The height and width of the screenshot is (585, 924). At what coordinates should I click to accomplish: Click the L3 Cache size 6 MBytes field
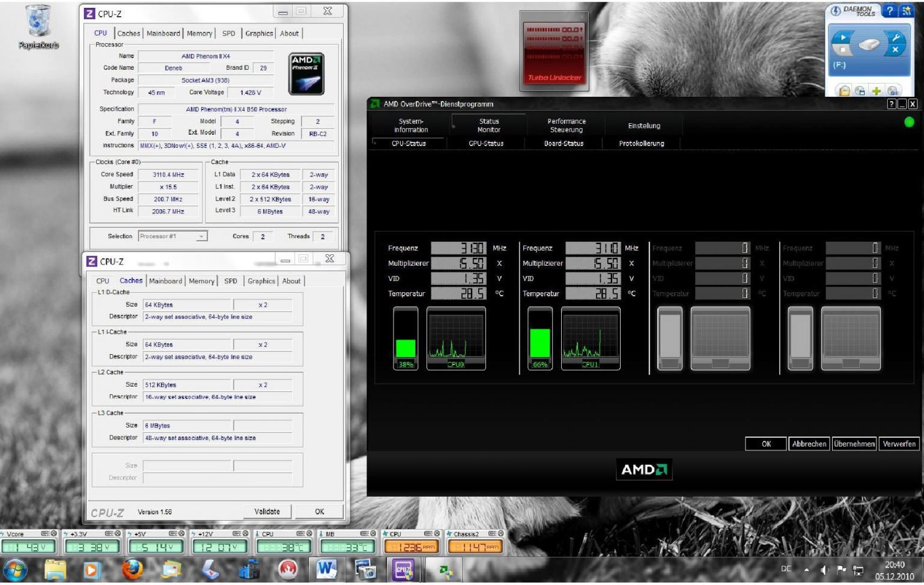click(x=187, y=426)
